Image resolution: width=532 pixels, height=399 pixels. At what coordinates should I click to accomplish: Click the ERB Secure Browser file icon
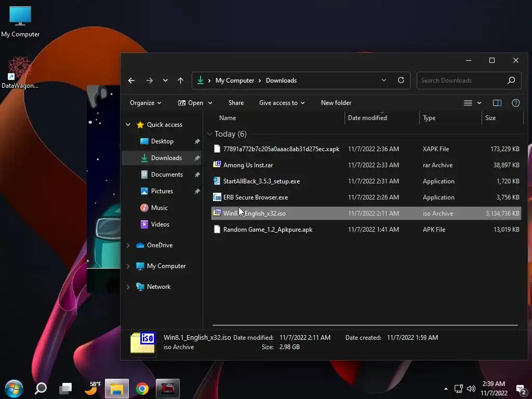(x=217, y=197)
